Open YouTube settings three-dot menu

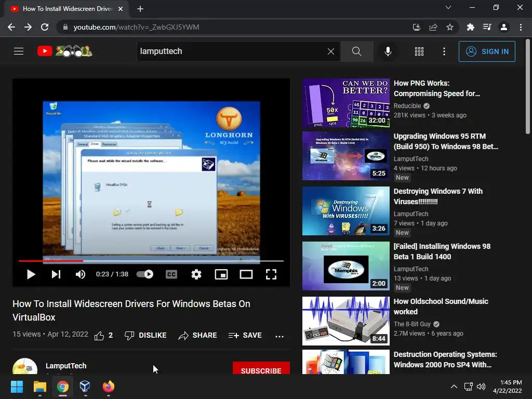point(444,51)
